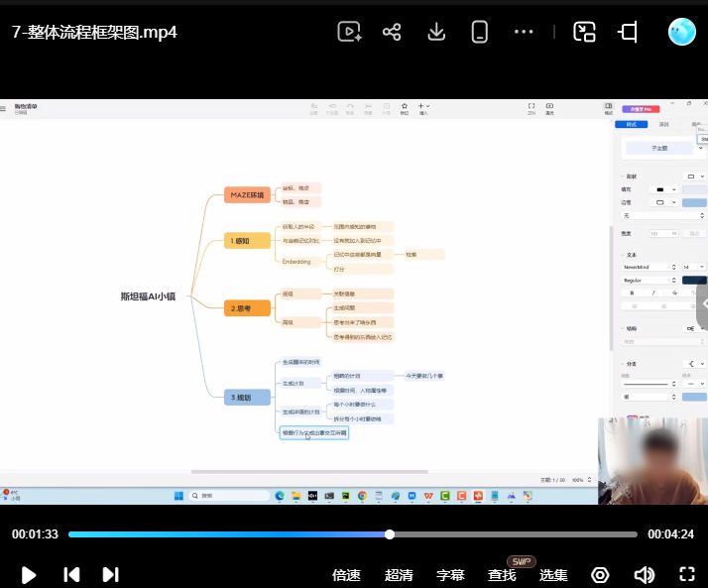Share the video with the share icon
The width and height of the screenshot is (708, 588).
click(392, 32)
